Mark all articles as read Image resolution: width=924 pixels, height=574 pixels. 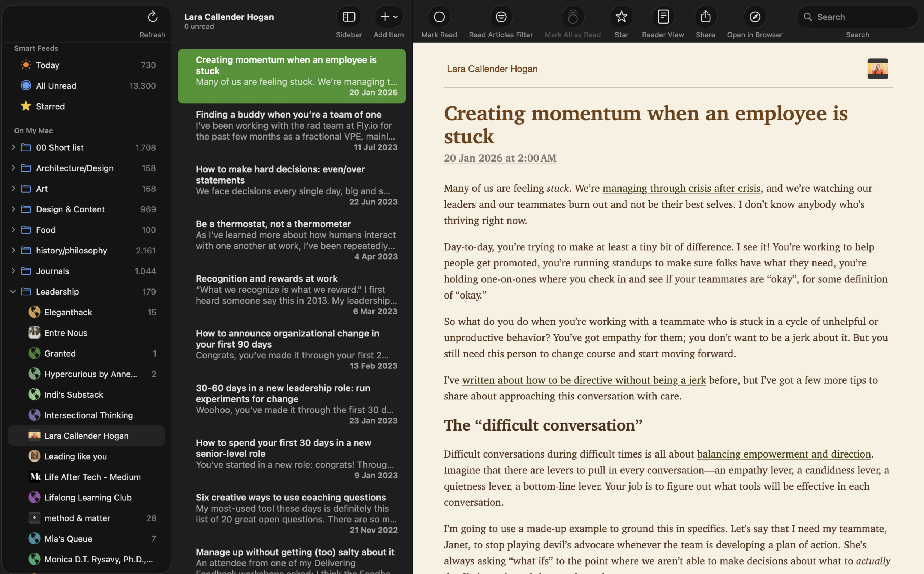click(x=572, y=17)
